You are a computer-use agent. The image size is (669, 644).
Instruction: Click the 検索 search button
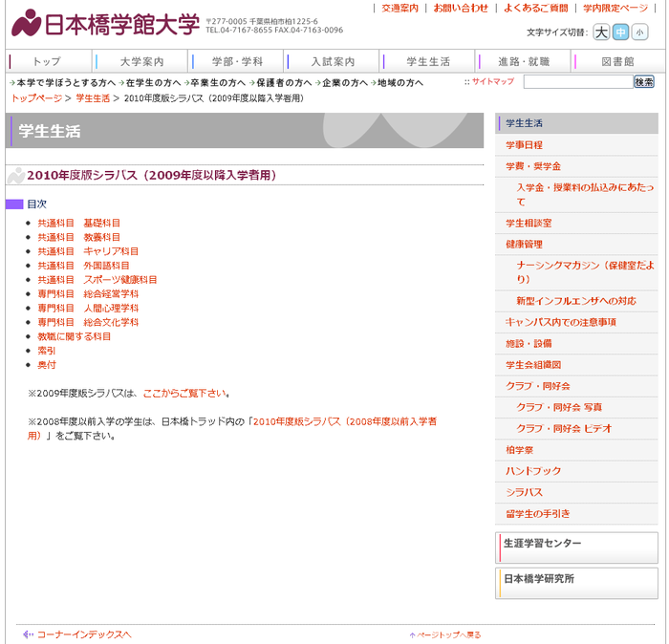pyautogui.click(x=644, y=82)
